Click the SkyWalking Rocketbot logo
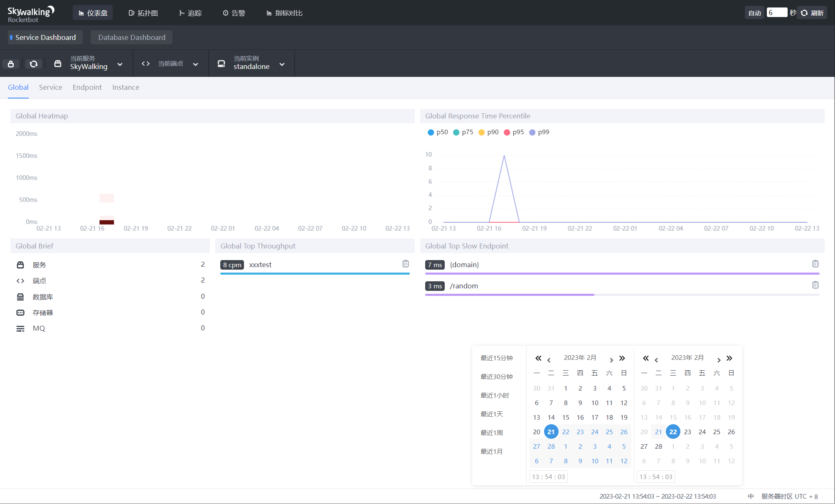The height and width of the screenshot is (504, 835). (x=31, y=14)
